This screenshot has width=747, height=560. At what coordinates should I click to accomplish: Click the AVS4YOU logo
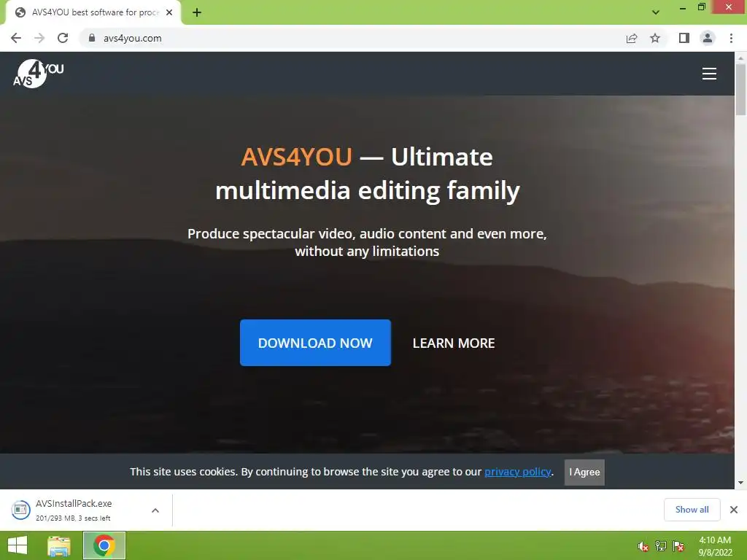(x=38, y=74)
